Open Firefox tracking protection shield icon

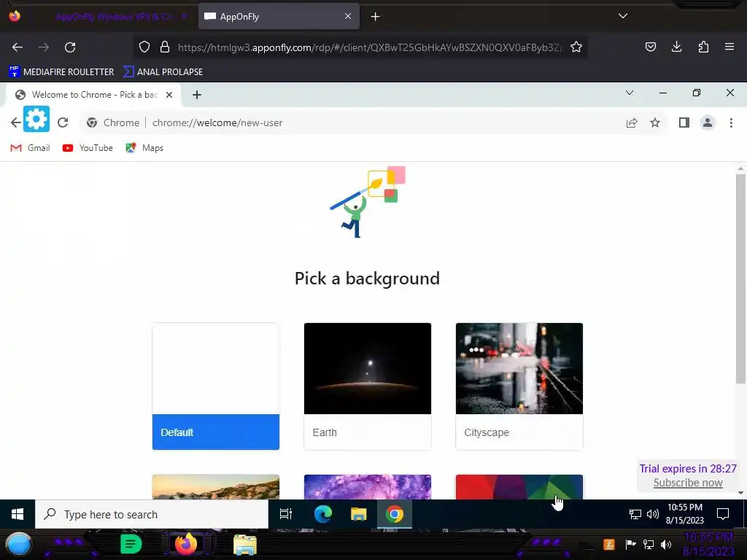point(144,47)
